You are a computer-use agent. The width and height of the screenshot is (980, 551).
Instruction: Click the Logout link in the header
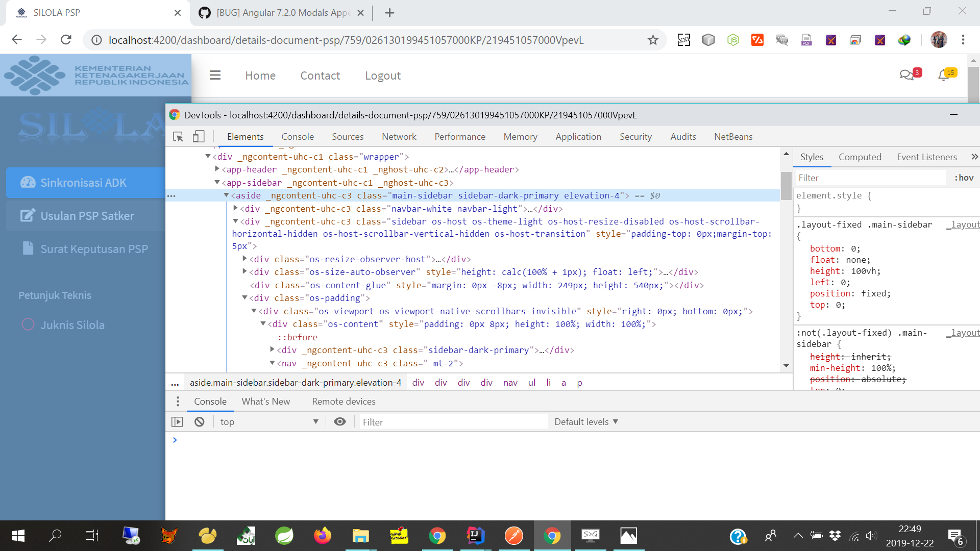pyautogui.click(x=383, y=75)
